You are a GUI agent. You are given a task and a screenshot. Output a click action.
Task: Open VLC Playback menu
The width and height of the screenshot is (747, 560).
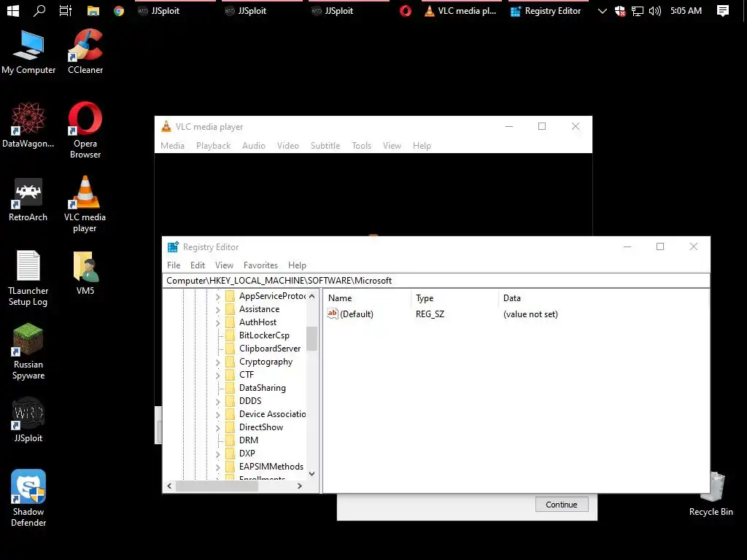point(213,146)
